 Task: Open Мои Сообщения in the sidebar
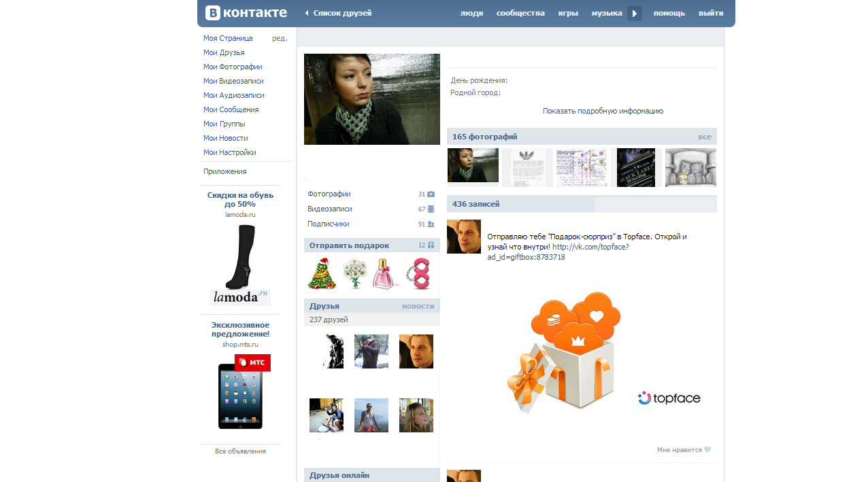pos(231,109)
